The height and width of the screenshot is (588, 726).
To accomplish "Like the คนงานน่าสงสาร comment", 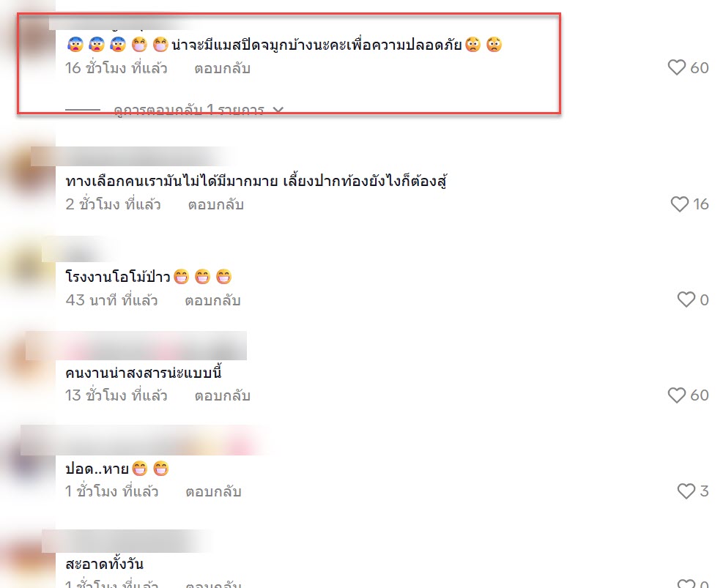I will [x=676, y=395].
